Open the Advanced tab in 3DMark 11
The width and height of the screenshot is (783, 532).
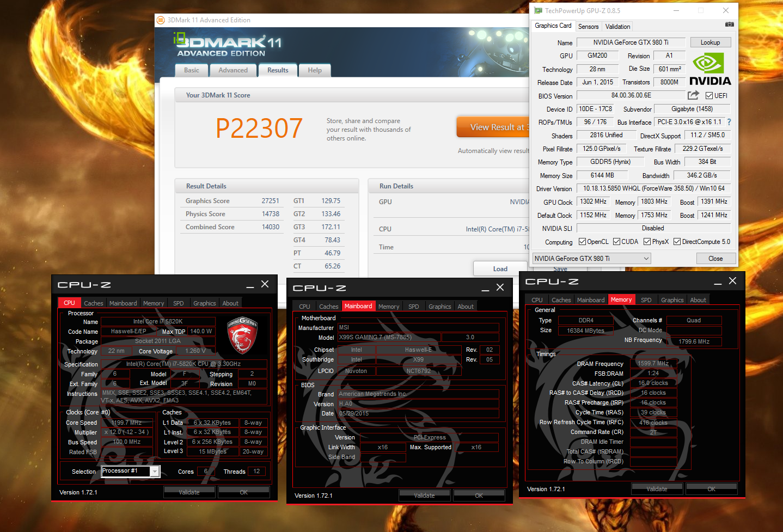point(233,70)
